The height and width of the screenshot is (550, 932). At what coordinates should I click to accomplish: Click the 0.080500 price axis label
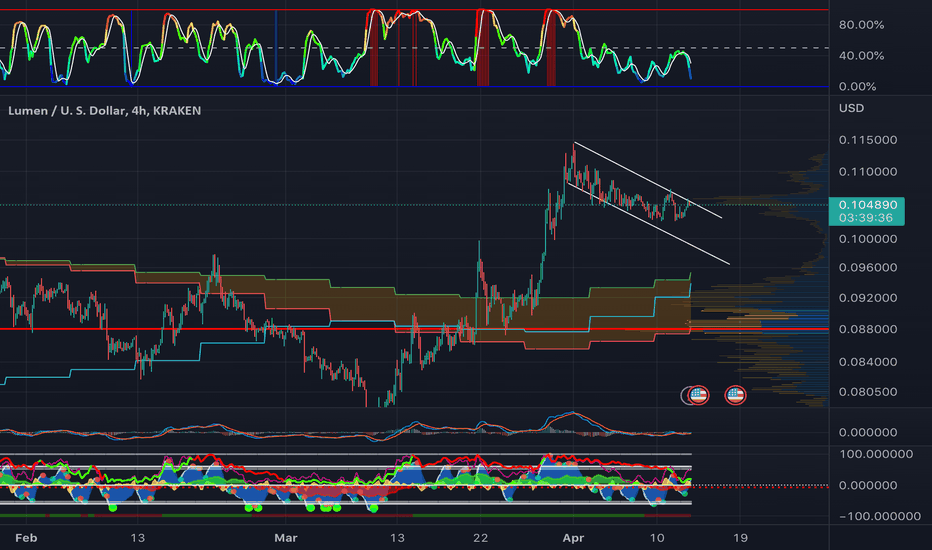[868, 392]
